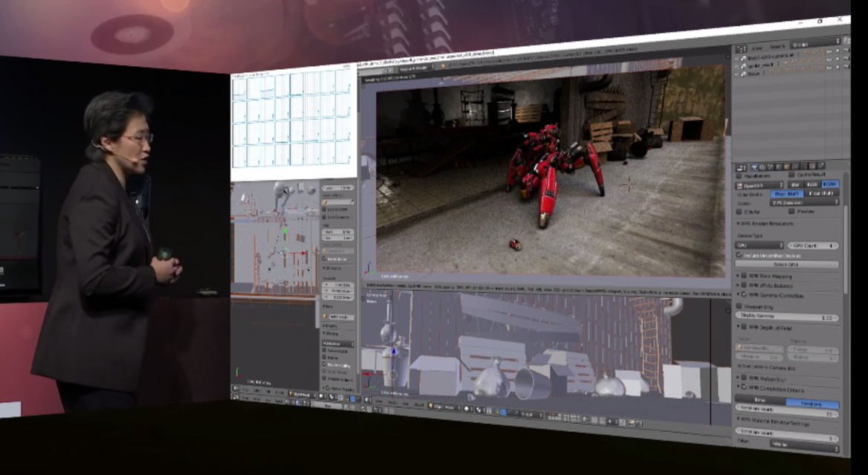Click the Search menu in the outliner header
868x475 pixels.
[777, 47]
